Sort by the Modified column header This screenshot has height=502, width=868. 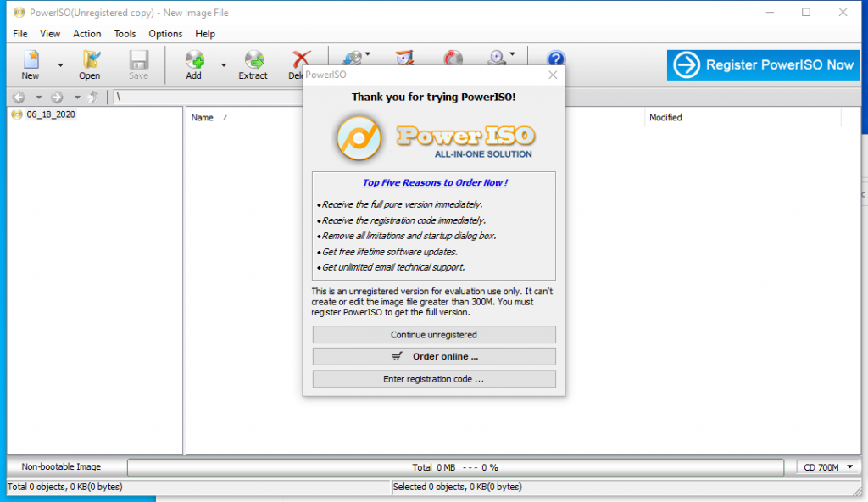click(665, 118)
